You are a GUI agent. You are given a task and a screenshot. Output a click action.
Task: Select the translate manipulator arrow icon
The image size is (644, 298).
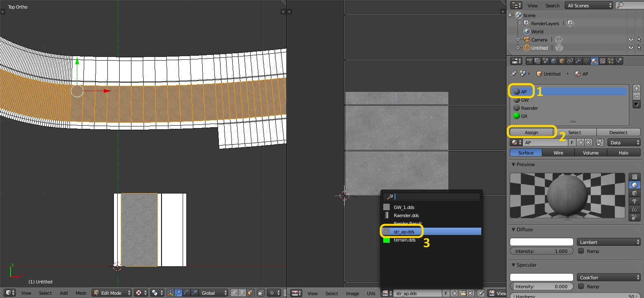point(178,293)
